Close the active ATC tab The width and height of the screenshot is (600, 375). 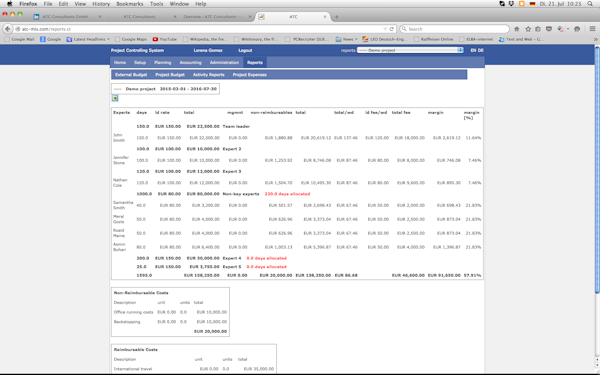click(x=325, y=17)
